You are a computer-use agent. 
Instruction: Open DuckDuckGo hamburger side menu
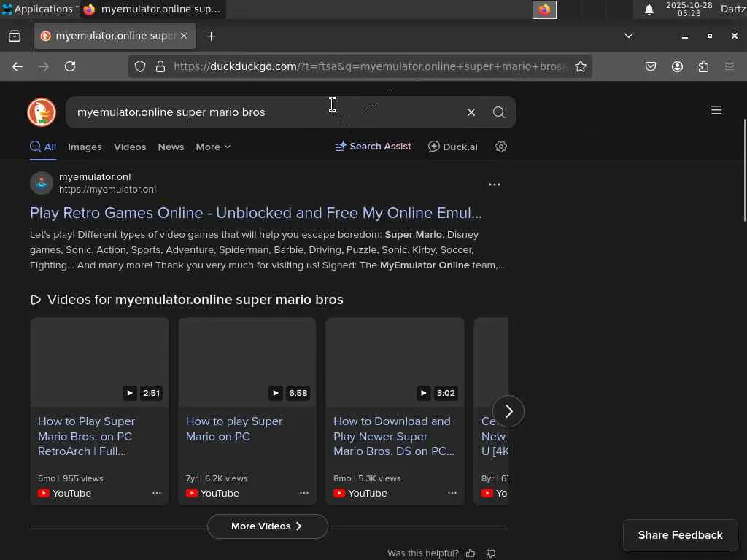pyautogui.click(x=716, y=111)
